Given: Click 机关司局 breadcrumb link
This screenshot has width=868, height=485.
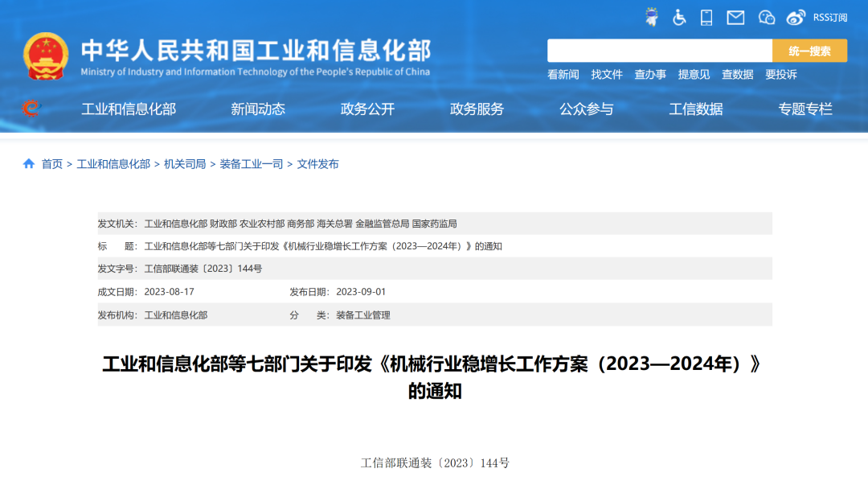Looking at the screenshot, I should pos(185,164).
